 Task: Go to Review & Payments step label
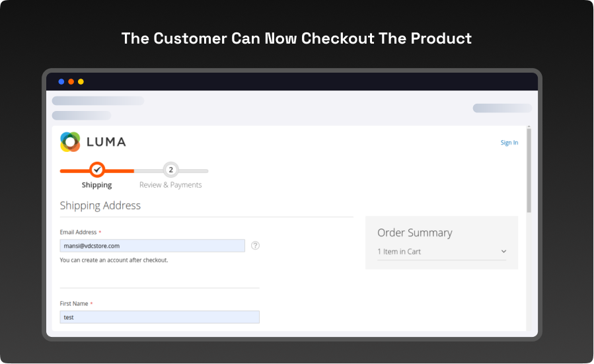coord(170,185)
